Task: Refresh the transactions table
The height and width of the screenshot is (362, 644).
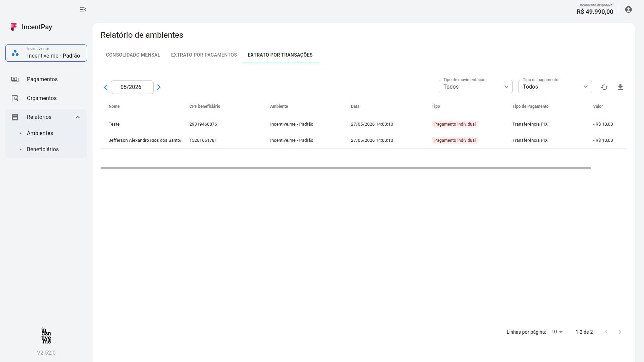Action: coord(604,87)
